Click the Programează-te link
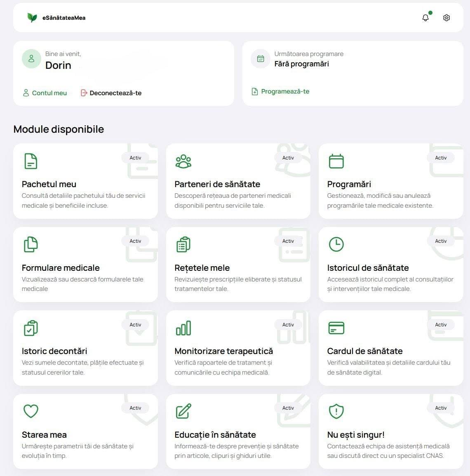470x476 pixels. click(280, 91)
